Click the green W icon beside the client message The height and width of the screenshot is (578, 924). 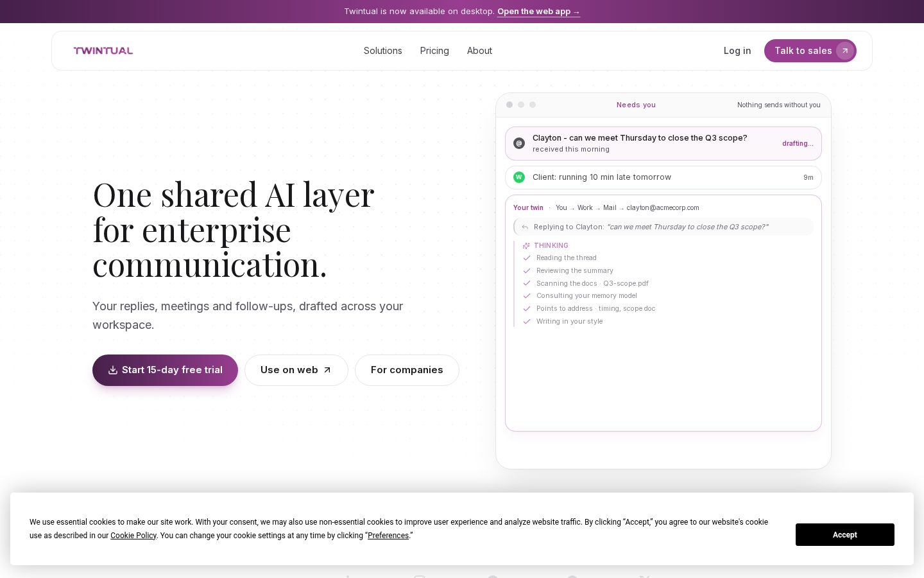pyautogui.click(x=519, y=177)
